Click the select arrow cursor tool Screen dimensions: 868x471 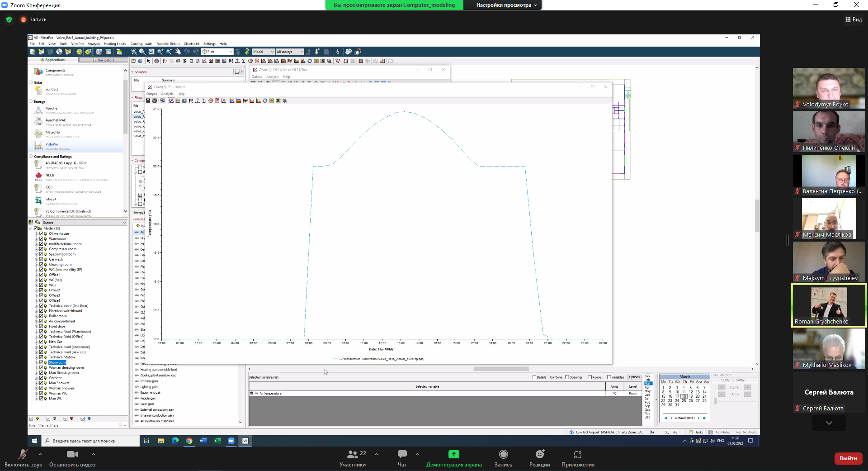tap(148, 61)
